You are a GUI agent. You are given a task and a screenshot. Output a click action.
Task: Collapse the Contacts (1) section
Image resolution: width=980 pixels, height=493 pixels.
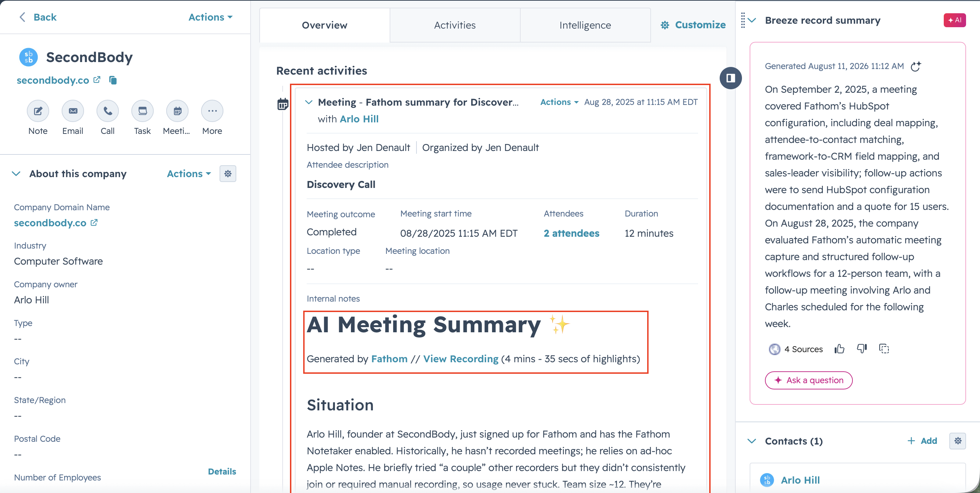[752, 441]
